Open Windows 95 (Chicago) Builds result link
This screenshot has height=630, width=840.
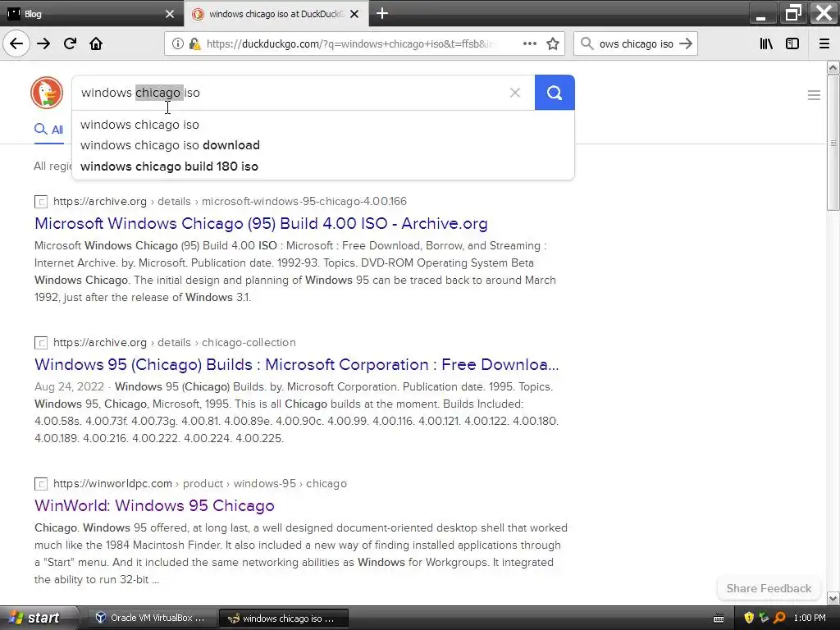pos(296,364)
